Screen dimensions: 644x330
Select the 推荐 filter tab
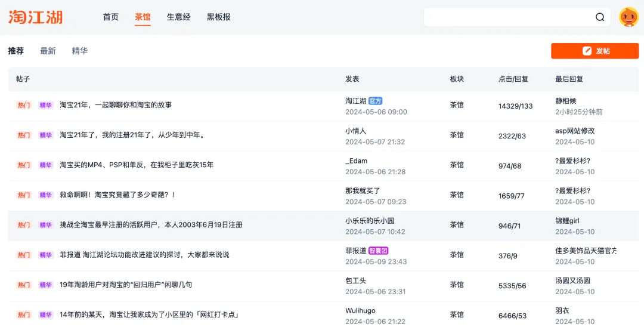pos(16,51)
